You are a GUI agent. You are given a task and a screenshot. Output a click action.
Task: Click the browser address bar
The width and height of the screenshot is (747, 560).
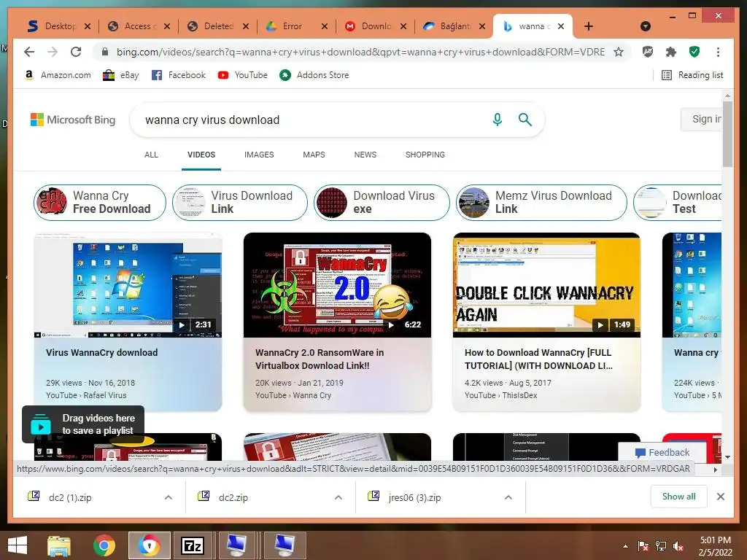pyautogui.click(x=360, y=52)
